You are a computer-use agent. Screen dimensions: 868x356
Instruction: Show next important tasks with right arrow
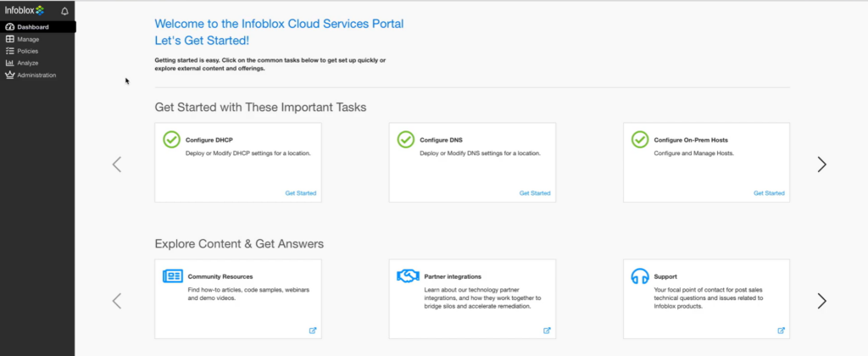pyautogui.click(x=821, y=164)
